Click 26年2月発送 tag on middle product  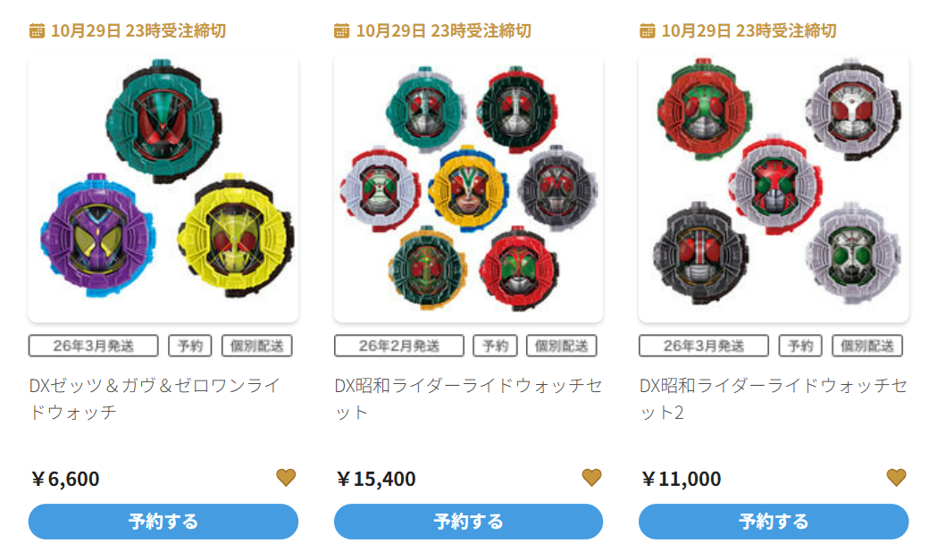(x=399, y=346)
